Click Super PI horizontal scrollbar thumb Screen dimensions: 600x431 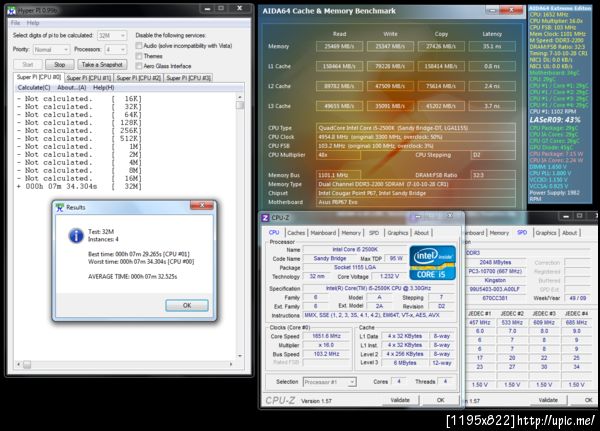coord(26,364)
